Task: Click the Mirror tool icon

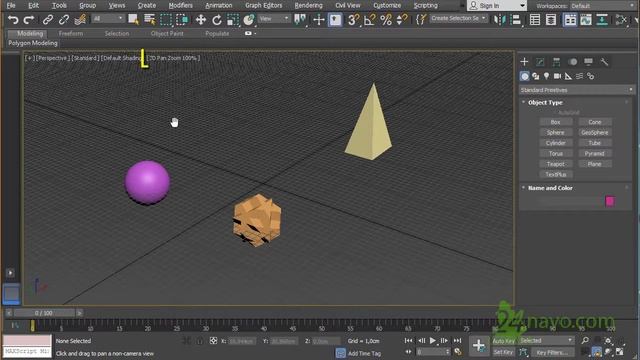Action: [500, 19]
